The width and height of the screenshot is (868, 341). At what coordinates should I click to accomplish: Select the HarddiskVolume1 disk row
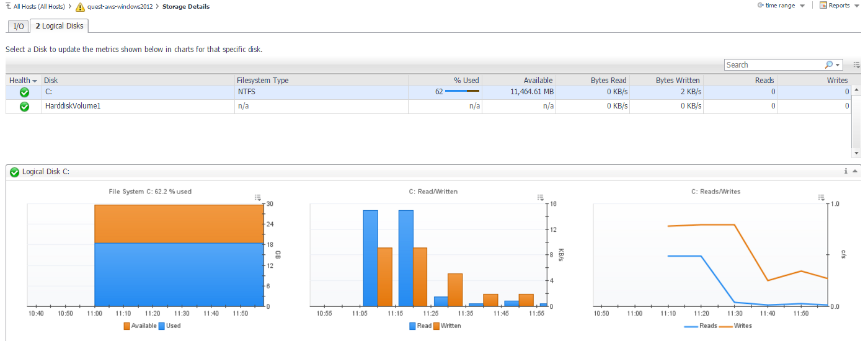136,106
